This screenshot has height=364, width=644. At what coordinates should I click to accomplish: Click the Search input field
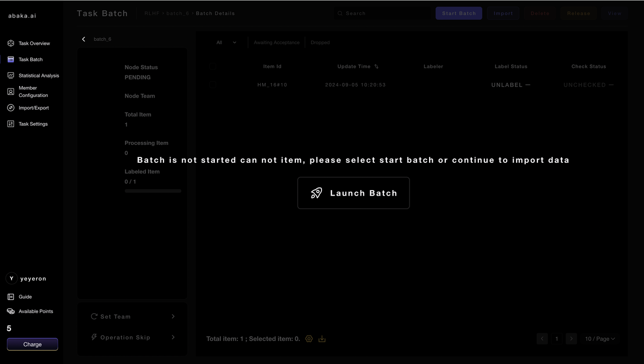pyautogui.click(x=382, y=14)
